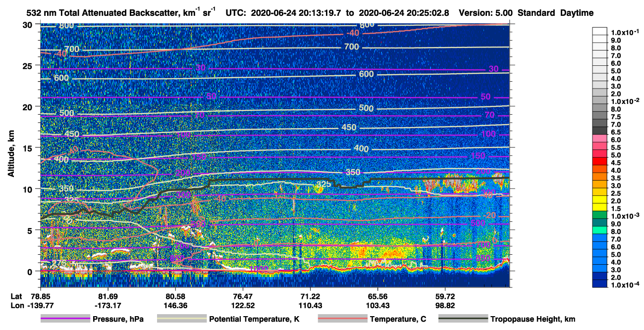Click the magenta Pressure legend line sample
Viewport: 644px width, 330px height.
tap(65, 319)
